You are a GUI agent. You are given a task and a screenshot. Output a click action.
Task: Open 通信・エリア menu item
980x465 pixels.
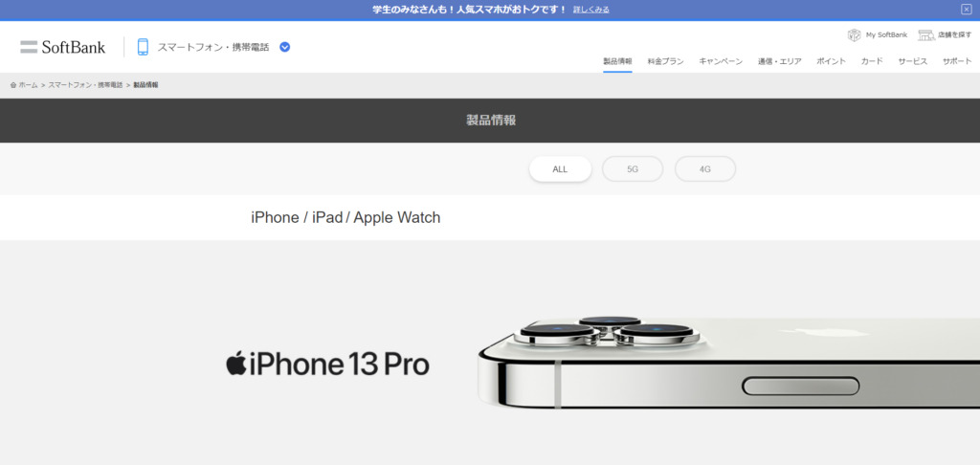(x=779, y=61)
